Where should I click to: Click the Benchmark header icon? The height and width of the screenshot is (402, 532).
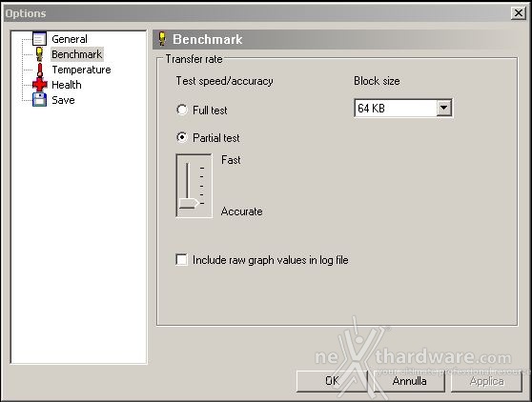pyautogui.click(x=162, y=39)
